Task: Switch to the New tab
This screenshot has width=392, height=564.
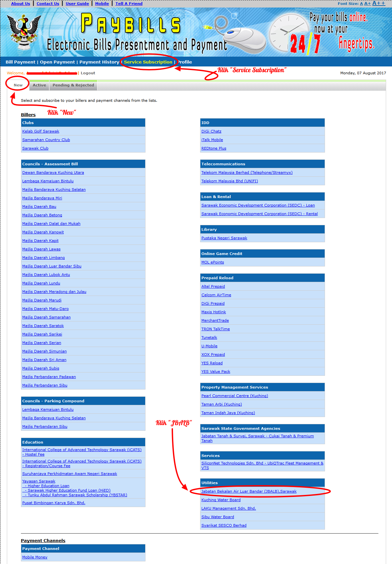Action: click(18, 85)
